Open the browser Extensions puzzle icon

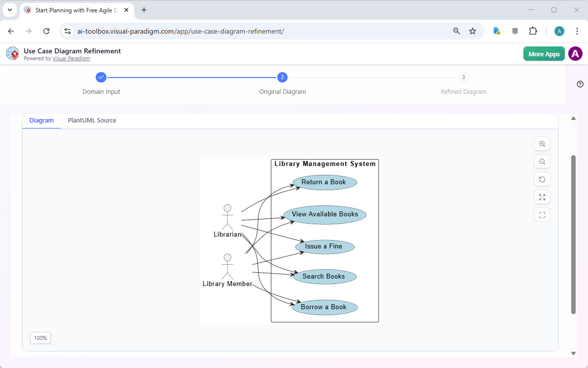(x=533, y=31)
